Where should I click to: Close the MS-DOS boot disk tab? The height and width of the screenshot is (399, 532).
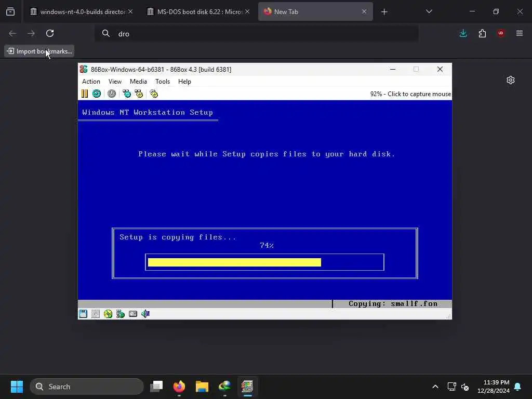[247, 11]
